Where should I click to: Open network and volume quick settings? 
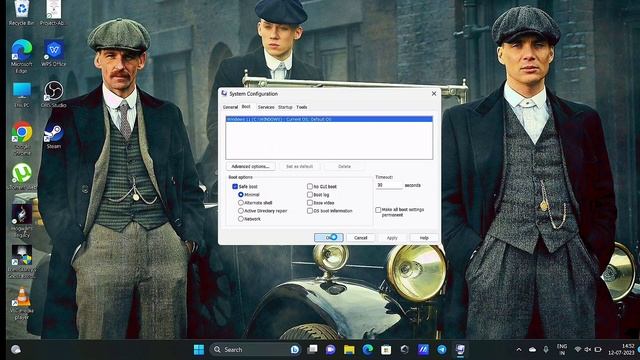tap(588, 349)
